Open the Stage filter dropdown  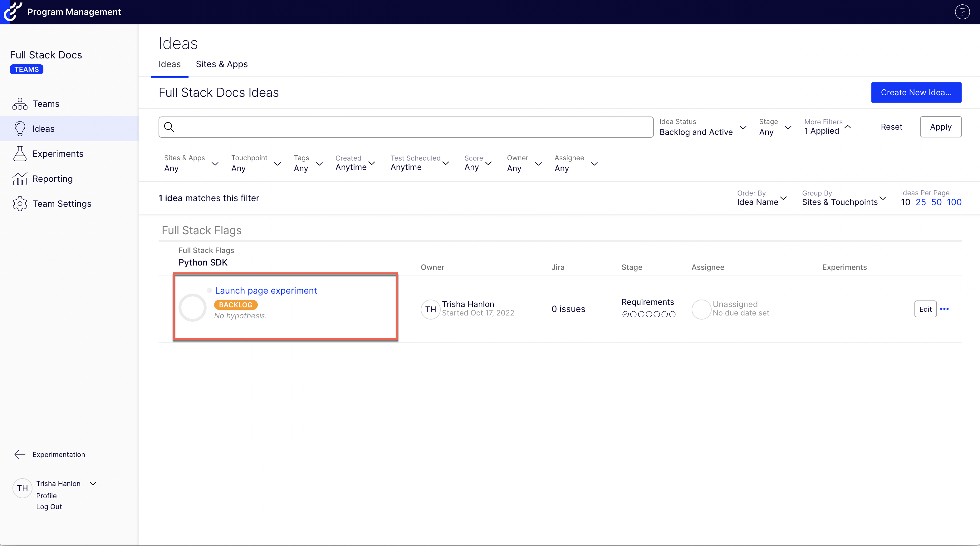[x=775, y=127]
